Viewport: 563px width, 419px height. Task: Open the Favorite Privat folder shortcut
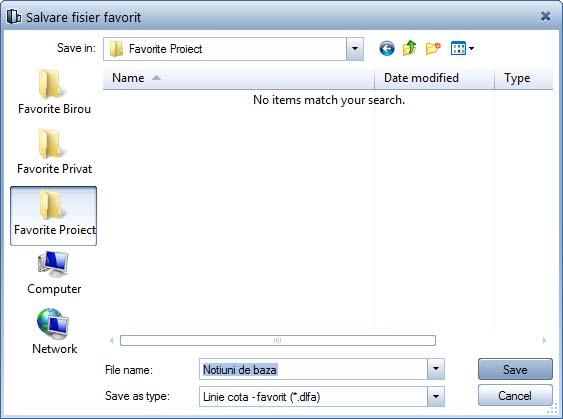[x=54, y=152]
